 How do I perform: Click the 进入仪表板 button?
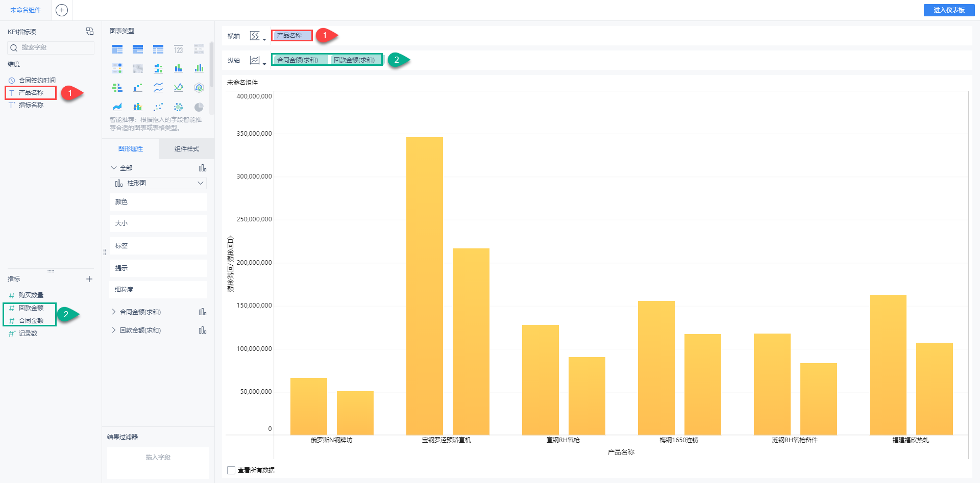tap(949, 10)
